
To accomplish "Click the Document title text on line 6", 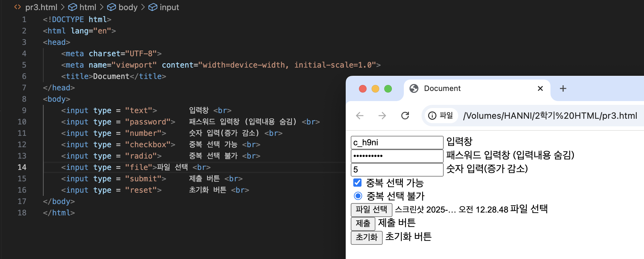I will pyautogui.click(x=111, y=76).
